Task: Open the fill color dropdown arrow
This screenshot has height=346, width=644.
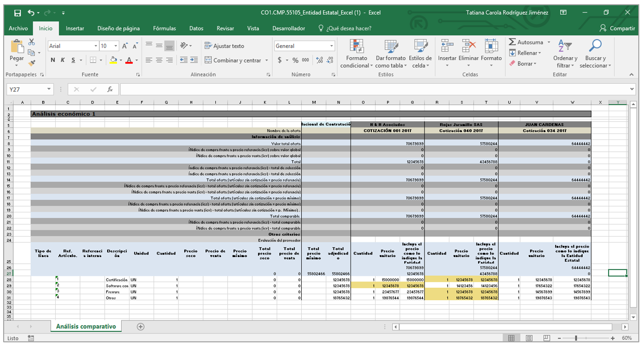Action: (x=121, y=60)
